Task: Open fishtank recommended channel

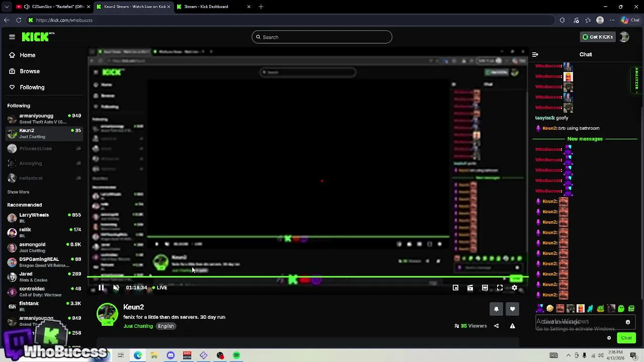Action: pyautogui.click(x=44, y=306)
